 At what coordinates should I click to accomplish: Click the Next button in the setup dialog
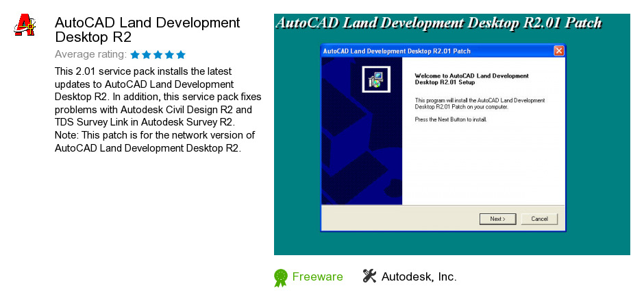[497, 219]
